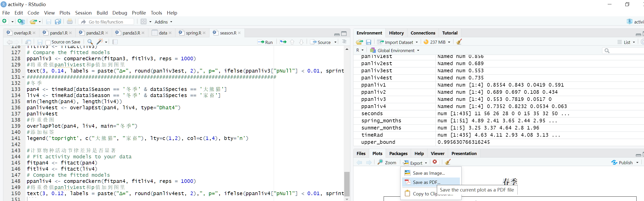This screenshot has height=201, width=644.
Task: Go to next plot arrow
Action: click(x=369, y=162)
